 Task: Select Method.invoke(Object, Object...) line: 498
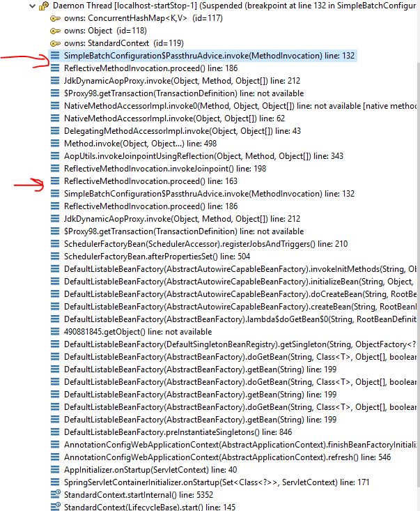(140, 144)
